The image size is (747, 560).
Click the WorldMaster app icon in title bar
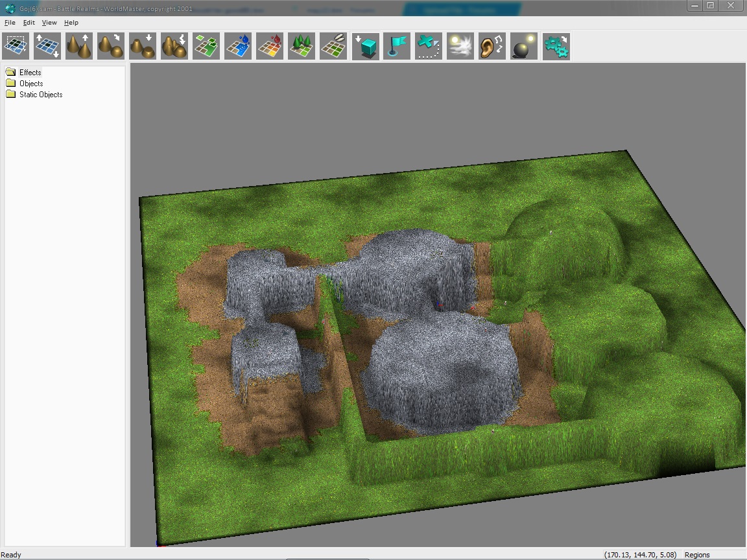(10, 8)
